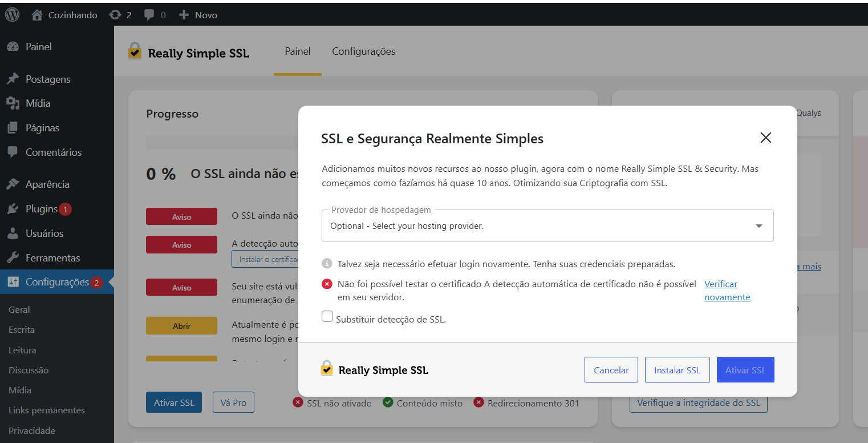Click the Instalar SSL button
This screenshot has width=868, height=443.
point(677,370)
